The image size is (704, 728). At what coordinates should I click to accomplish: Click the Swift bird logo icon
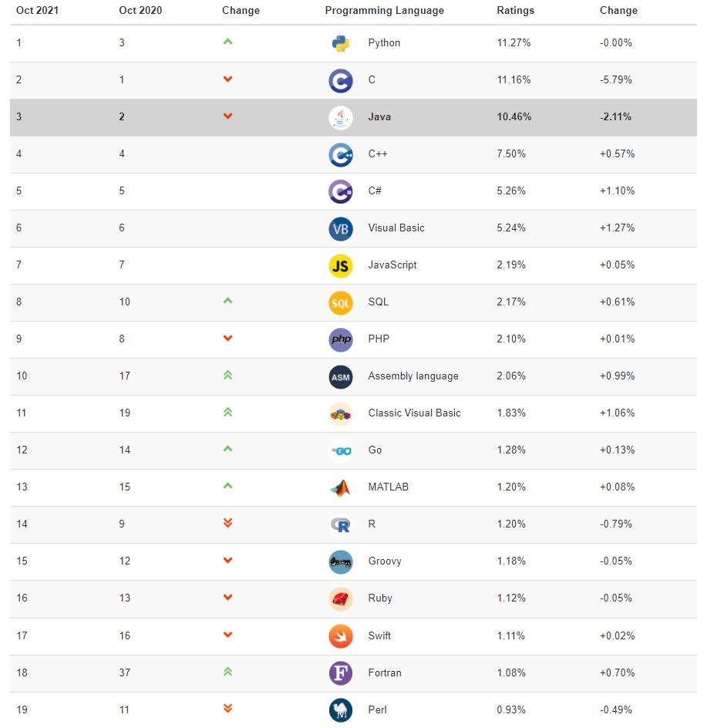(x=341, y=636)
